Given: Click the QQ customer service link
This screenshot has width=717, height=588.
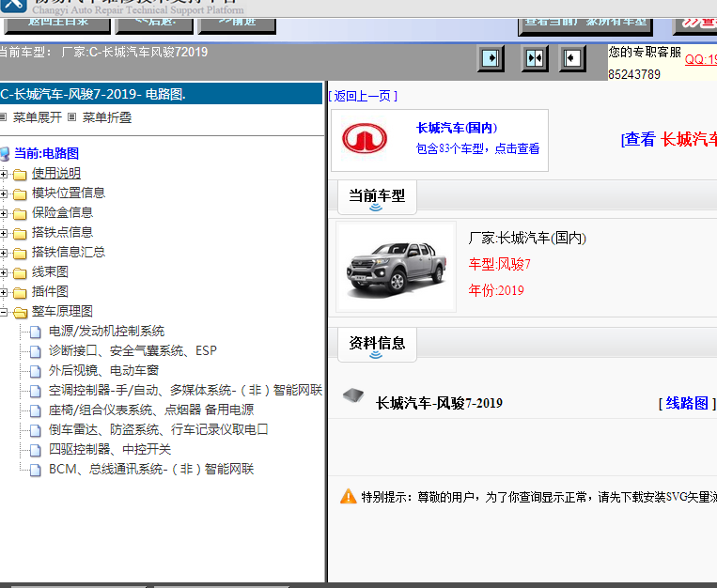Looking at the screenshot, I should [x=700, y=59].
